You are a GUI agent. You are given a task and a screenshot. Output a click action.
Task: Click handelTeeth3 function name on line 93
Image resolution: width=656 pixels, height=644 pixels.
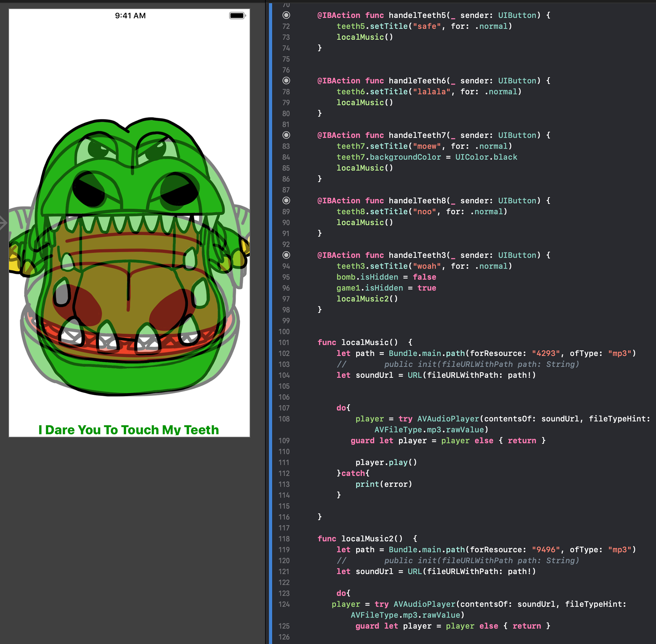(x=418, y=255)
